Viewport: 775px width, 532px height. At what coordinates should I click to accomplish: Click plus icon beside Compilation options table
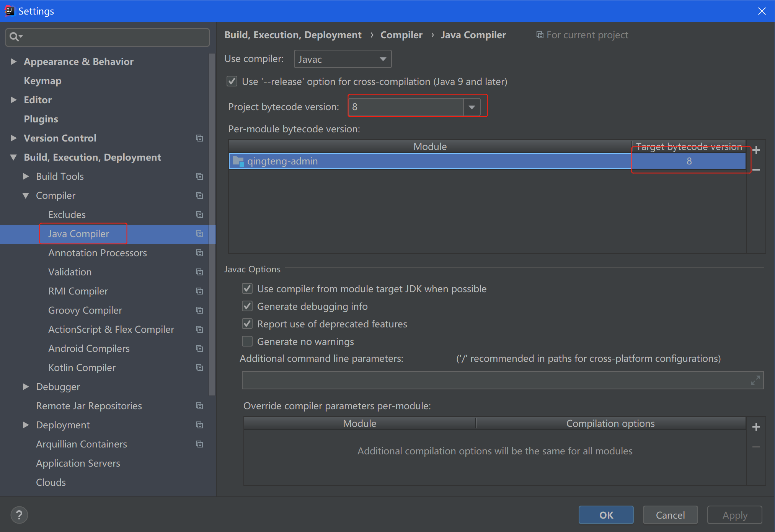(x=756, y=427)
